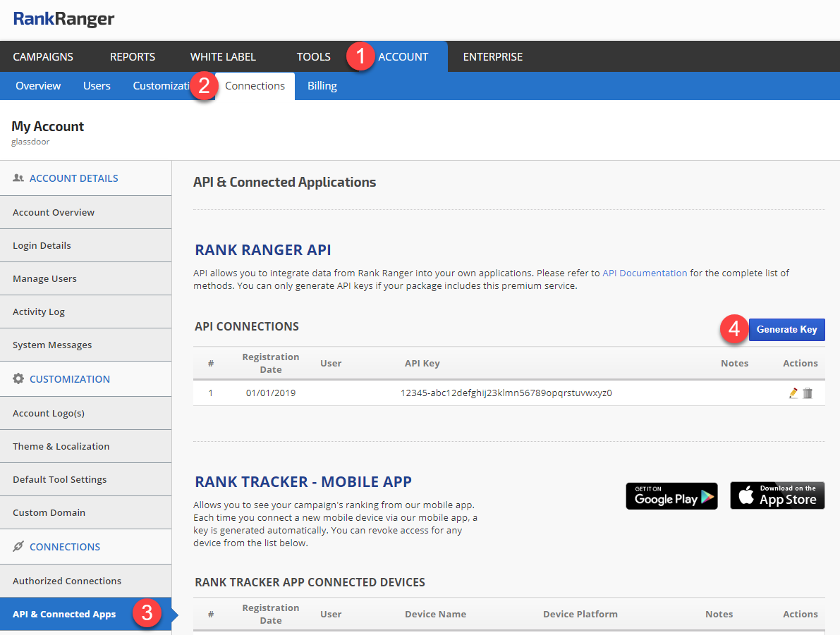Viewport: 840px width, 635px height.
Task: Open the Google Play store badge
Action: coord(671,496)
